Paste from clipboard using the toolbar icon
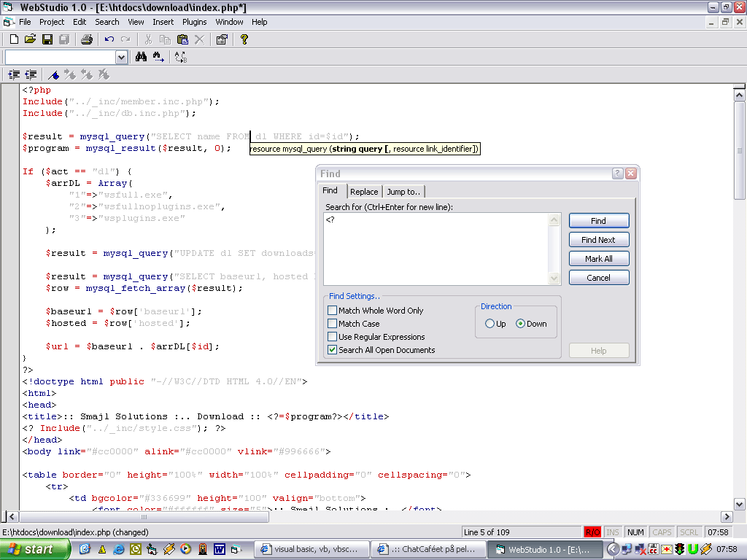747x560 pixels. click(182, 39)
